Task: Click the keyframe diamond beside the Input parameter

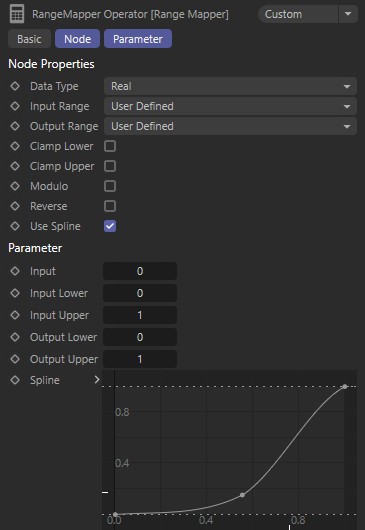Action: coord(15,271)
